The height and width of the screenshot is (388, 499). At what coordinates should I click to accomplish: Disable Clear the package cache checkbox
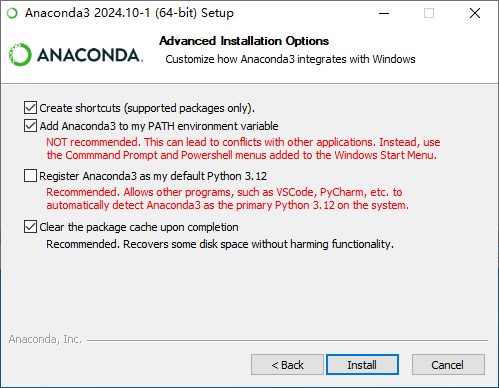point(30,227)
